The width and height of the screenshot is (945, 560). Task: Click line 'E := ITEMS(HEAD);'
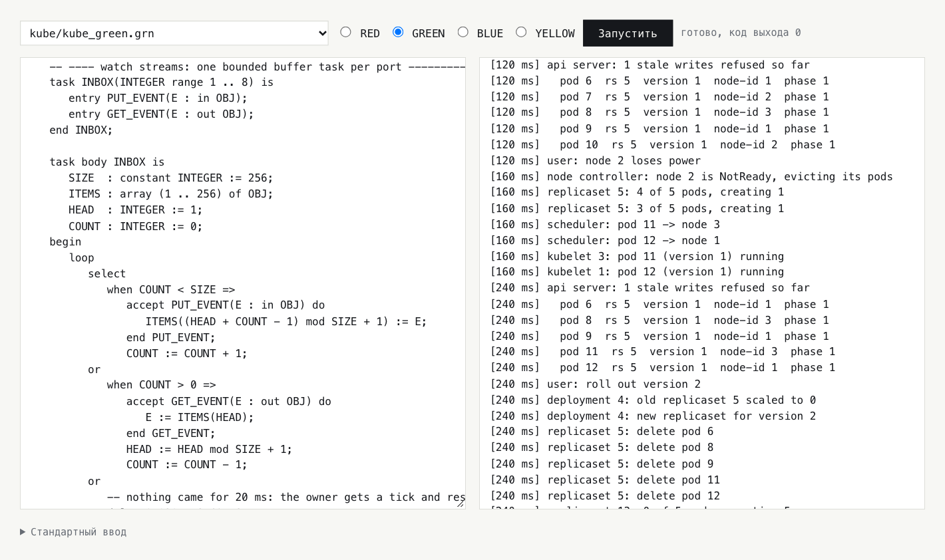click(x=200, y=418)
